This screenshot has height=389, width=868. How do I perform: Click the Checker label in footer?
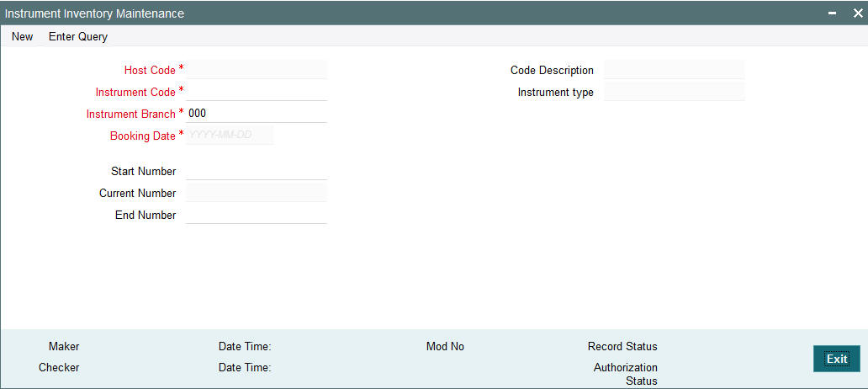[x=59, y=367]
